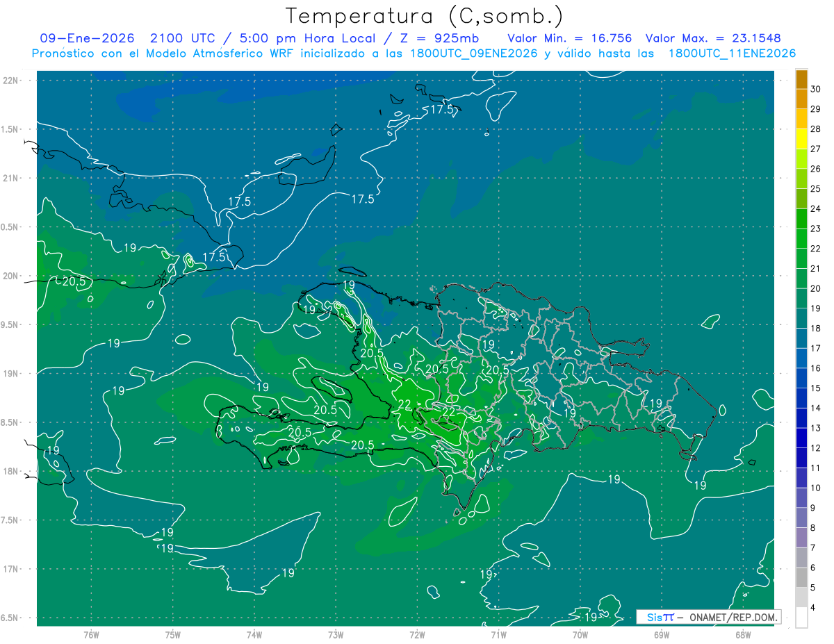
Task: Click the bright green colorbar swatch between 23 and 24
Action: pos(801,219)
